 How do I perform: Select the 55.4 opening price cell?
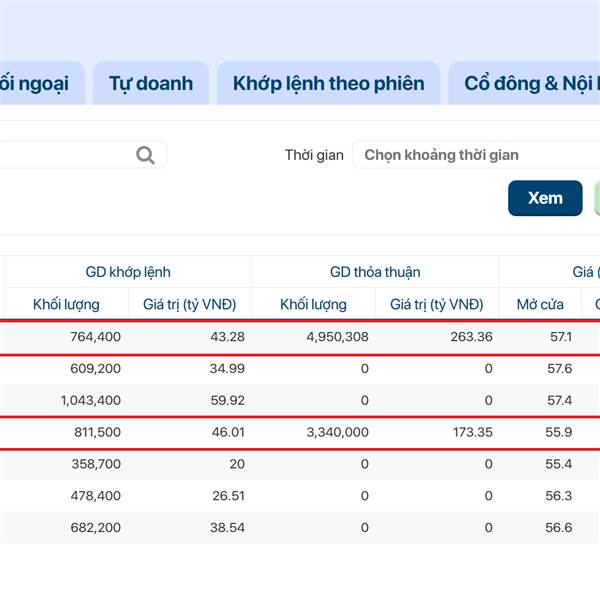pyautogui.click(x=559, y=464)
